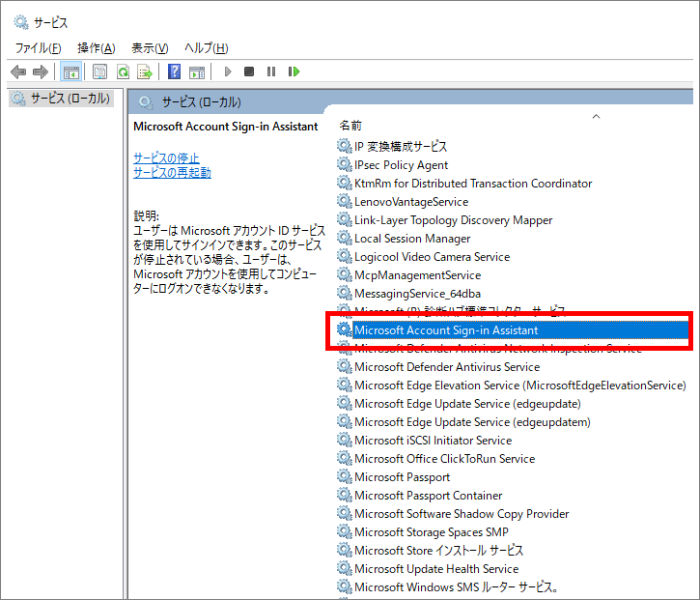Click gear icon beside Microsoft Passport Container
Screen dimensions: 700x600
point(344,495)
